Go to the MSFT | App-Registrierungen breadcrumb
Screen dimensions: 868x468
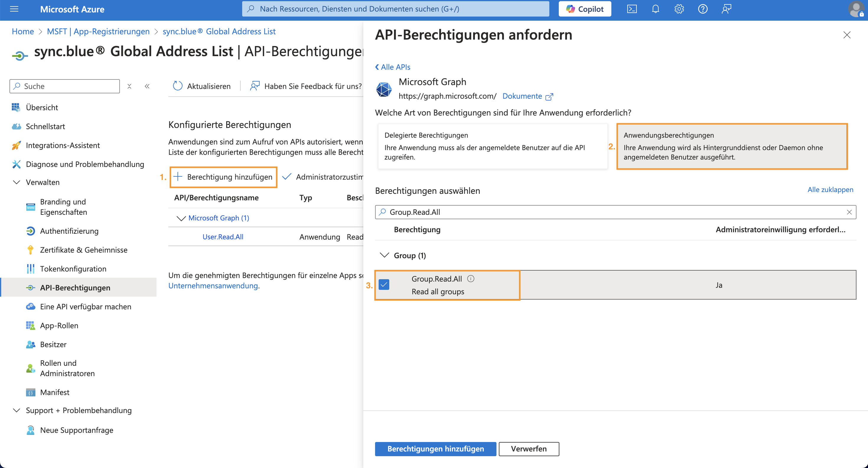[98, 31]
